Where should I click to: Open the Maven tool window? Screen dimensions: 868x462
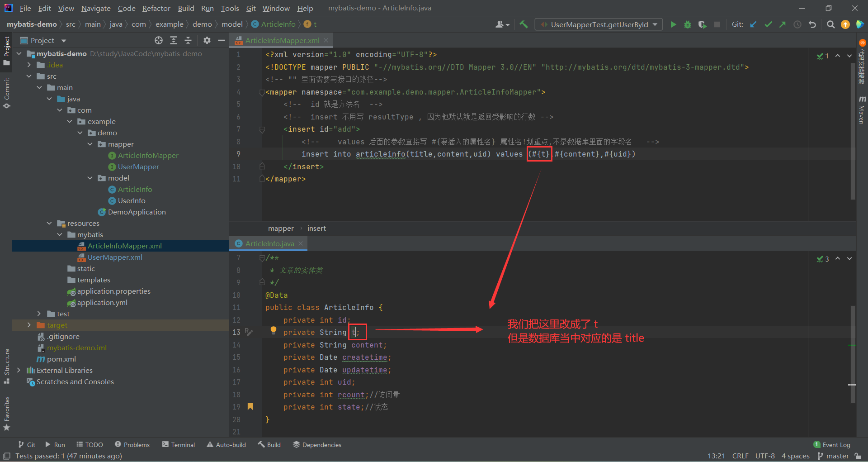tap(862, 110)
